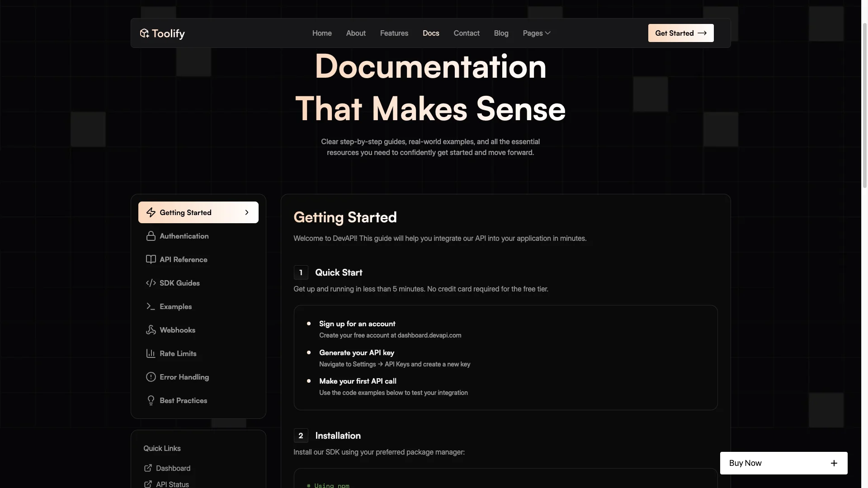This screenshot has height=488, width=868.
Task: Click the bar chart icon beside Rate Limits
Action: (151, 353)
